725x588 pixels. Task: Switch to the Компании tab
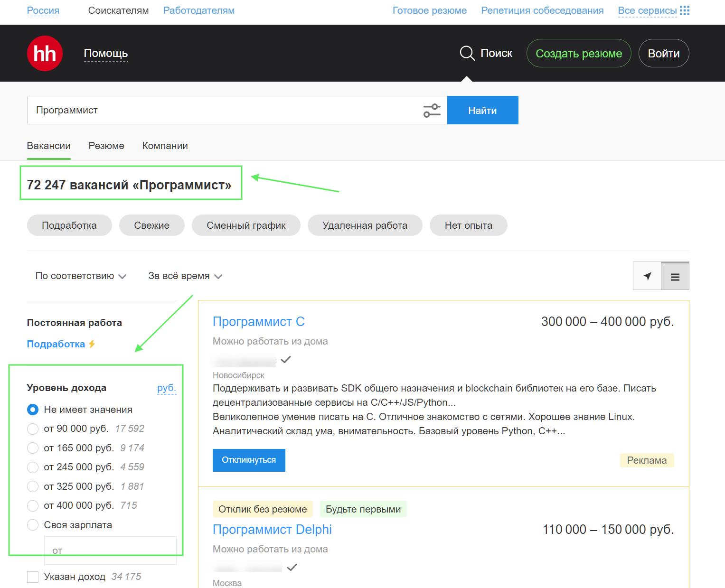[x=165, y=146]
